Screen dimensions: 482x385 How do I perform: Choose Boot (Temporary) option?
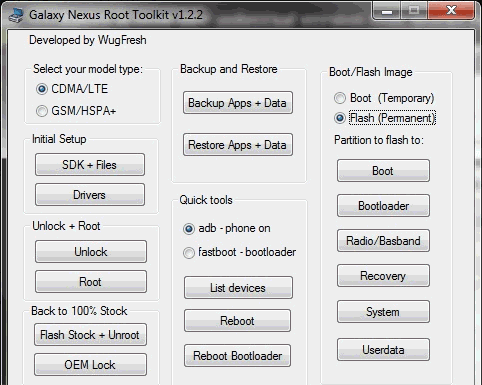tap(384, 98)
